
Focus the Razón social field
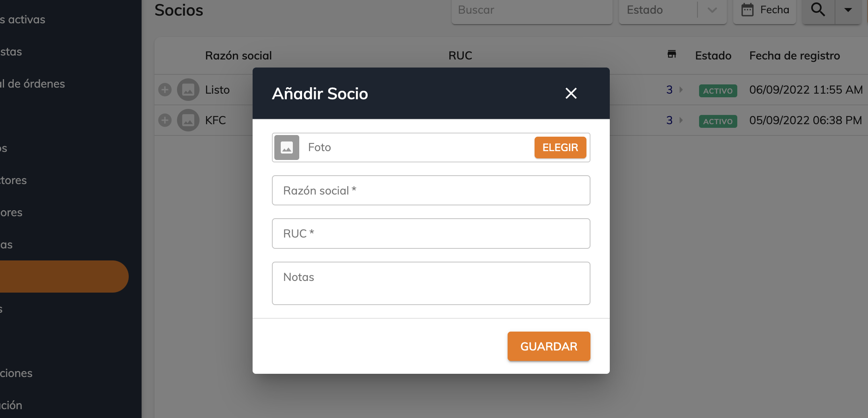431,191
